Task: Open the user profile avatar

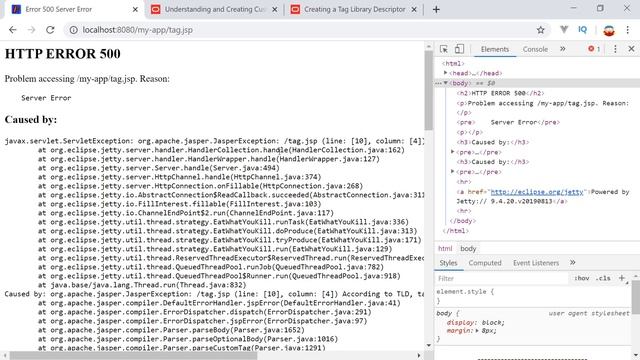Action: [609, 30]
